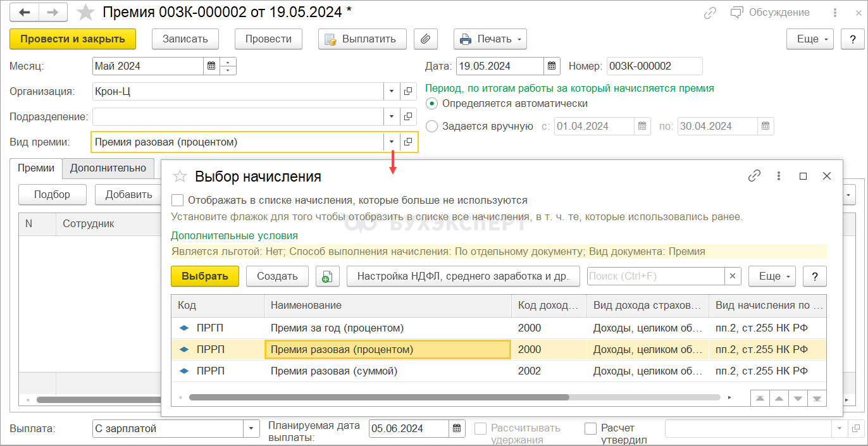Click the copy link icon in Выбор начисления

[x=753, y=177]
